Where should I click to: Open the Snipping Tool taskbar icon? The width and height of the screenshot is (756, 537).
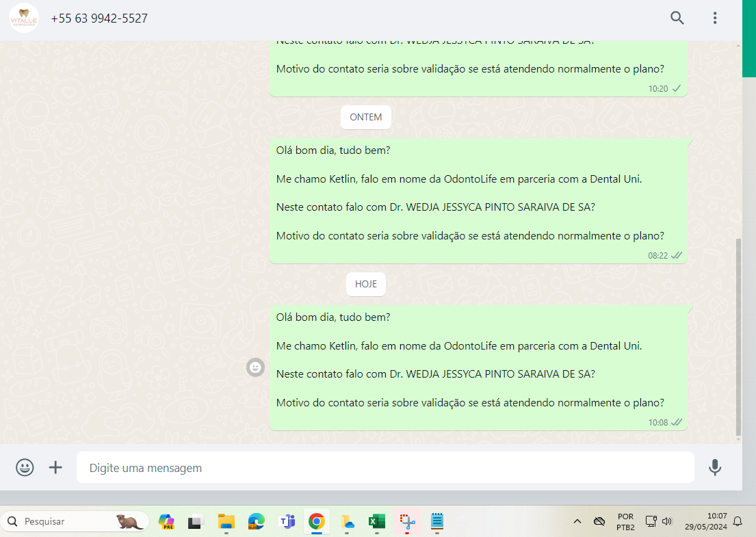[x=407, y=521]
